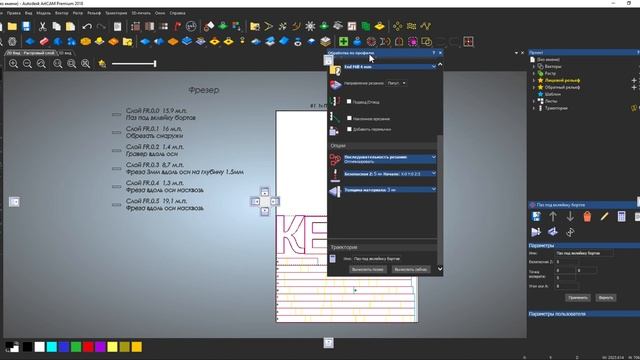The image size is (640, 360).
Task: Open the Справка menu
Action: (178, 13)
